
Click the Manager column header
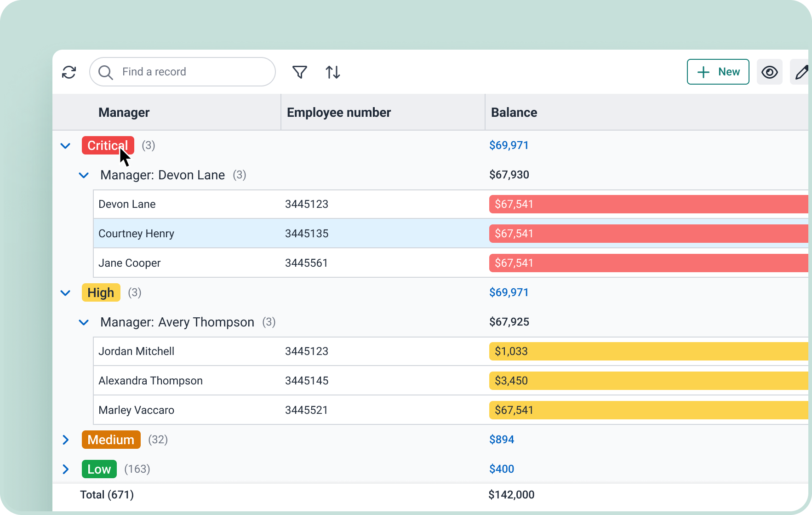124,113
